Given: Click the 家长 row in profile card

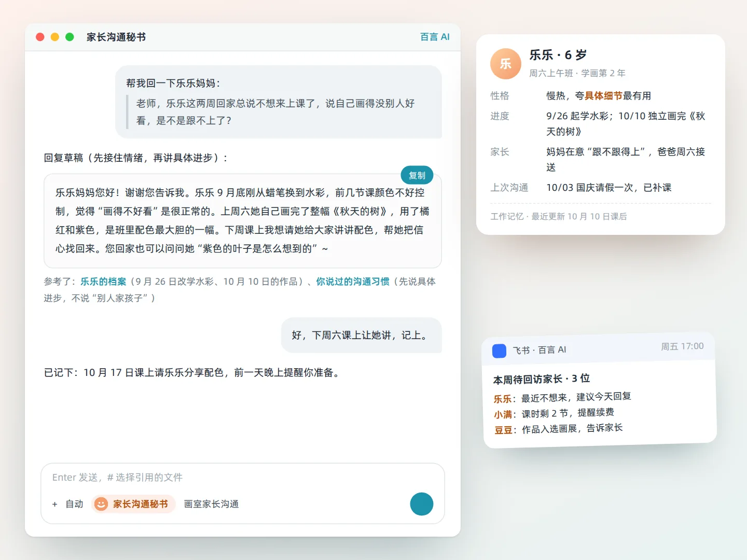Looking at the screenshot, I should coord(601,159).
